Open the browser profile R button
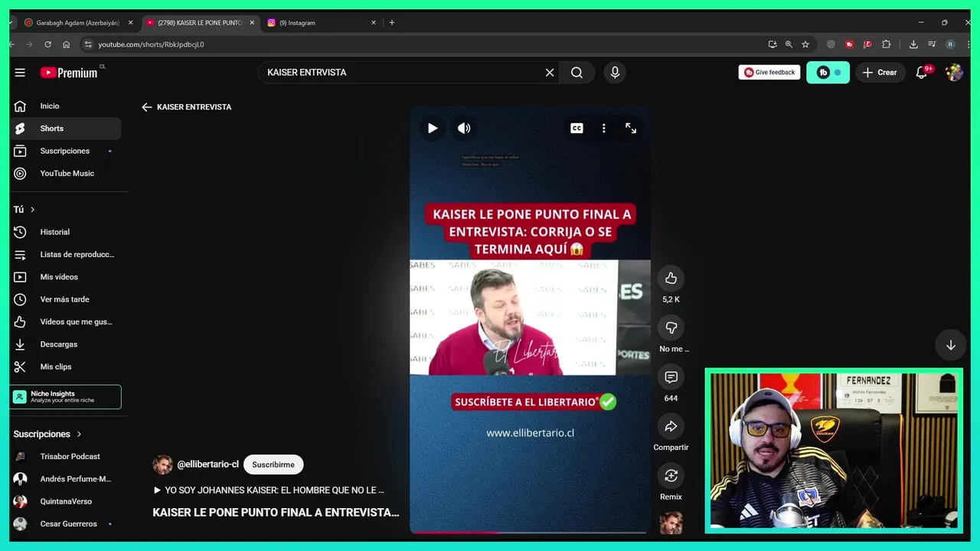The height and width of the screenshot is (551, 980). pyautogui.click(x=950, y=44)
